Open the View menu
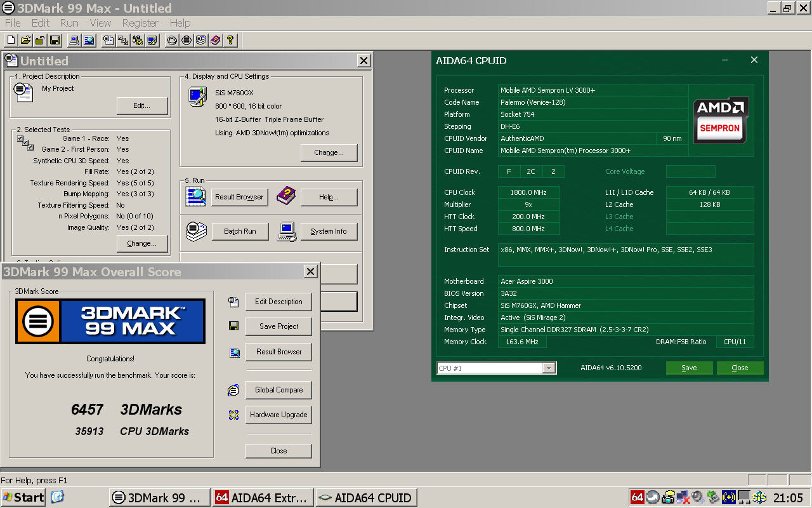Image resolution: width=812 pixels, height=508 pixels. click(100, 23)
